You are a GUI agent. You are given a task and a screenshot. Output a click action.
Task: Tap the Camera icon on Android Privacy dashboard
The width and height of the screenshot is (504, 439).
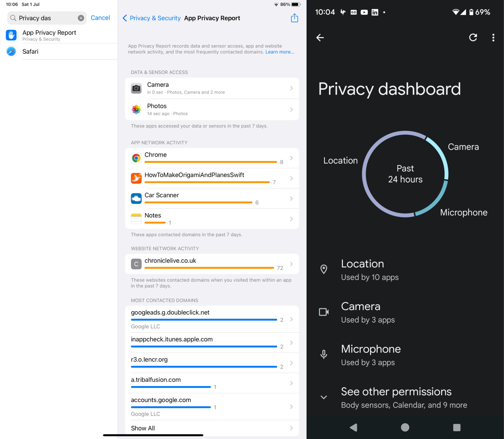324,312
